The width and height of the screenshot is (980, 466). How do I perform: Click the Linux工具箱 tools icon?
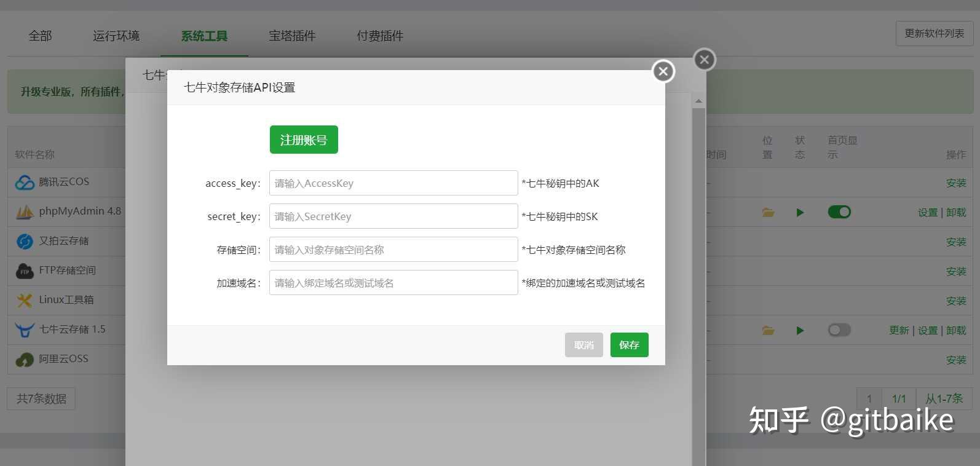(25, 301)
